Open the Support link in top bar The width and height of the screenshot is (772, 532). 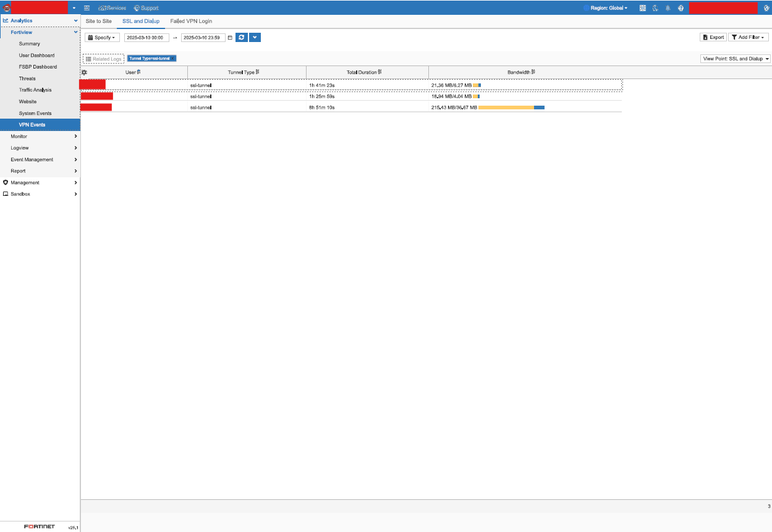click(146, 8)
